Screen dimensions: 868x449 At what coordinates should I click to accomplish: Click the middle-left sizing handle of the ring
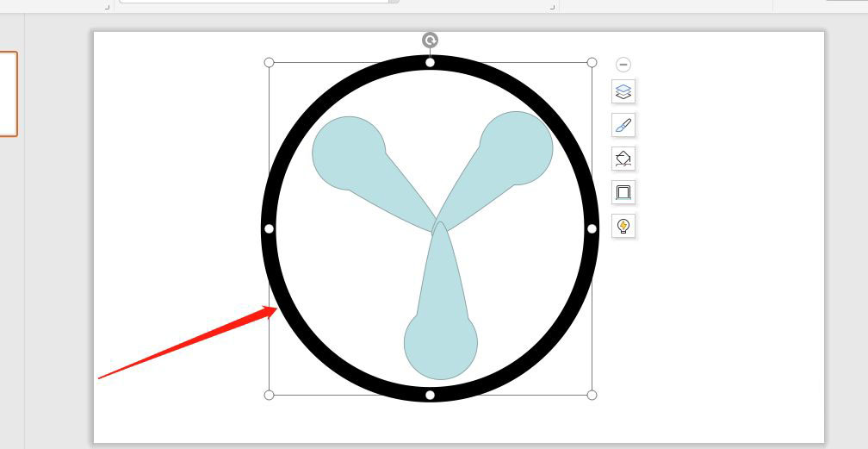point(269,228)
